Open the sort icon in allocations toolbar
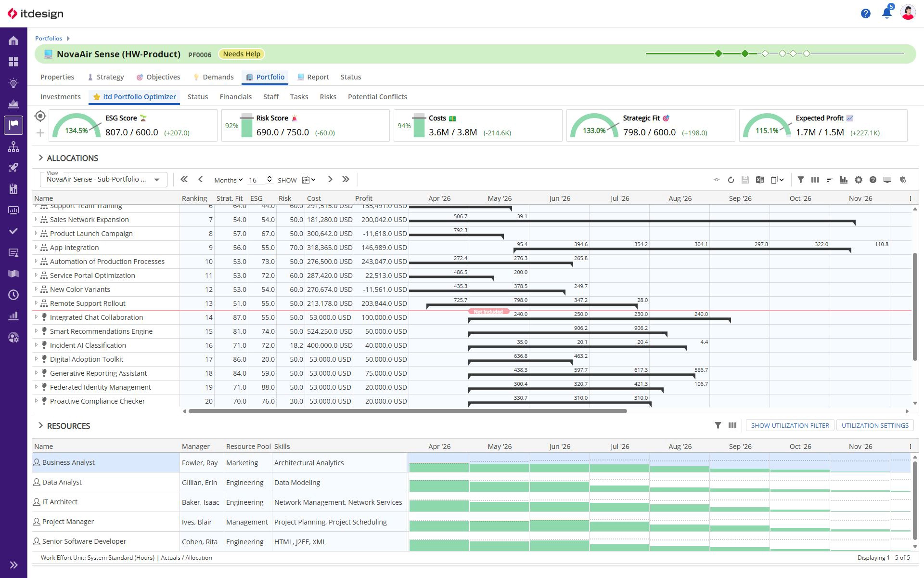This screenshot has width=924, height=578. [829, 180]
